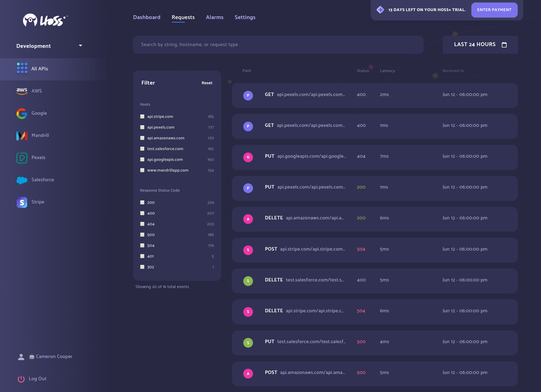Click the Received in column header

click(453, 71)
